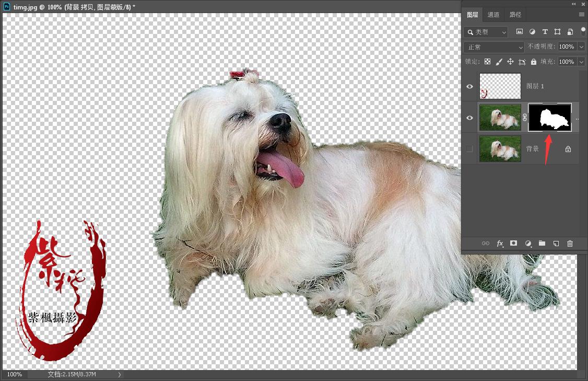The height and width of the screenshot is (381, 588).
Task: Open the 填充 slider dropdown arrow
Action: [581, 62]
